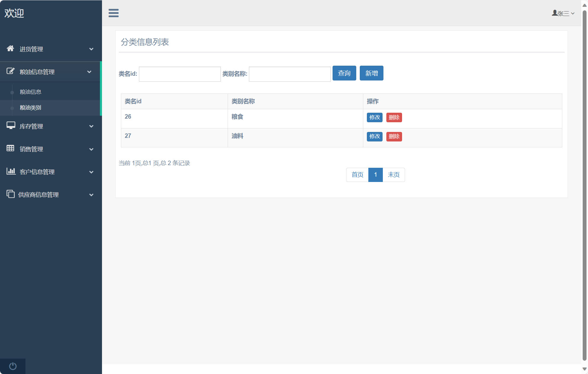588x374 pixels.
Task: Expand the 进货管理 chevron
Action: (91, 49)
